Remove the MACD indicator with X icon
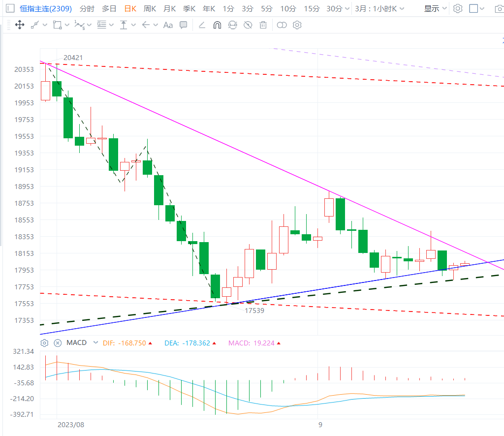Screen dimensions: 504x436 tap(58, 343)
